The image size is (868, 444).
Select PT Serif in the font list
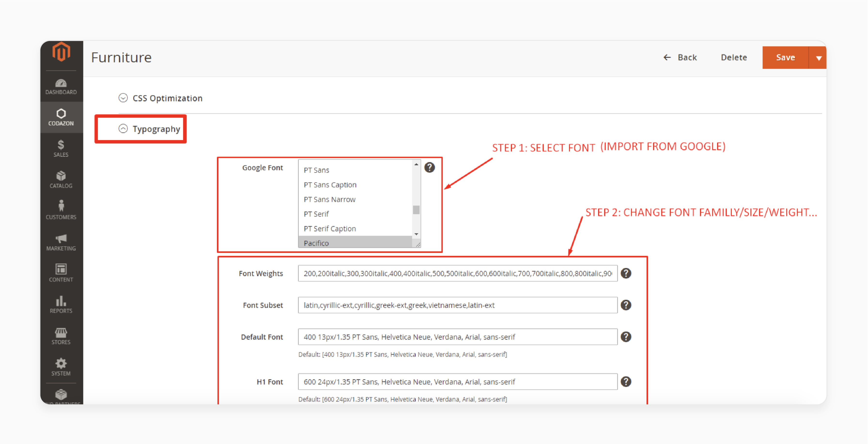(x=355, y=214)
